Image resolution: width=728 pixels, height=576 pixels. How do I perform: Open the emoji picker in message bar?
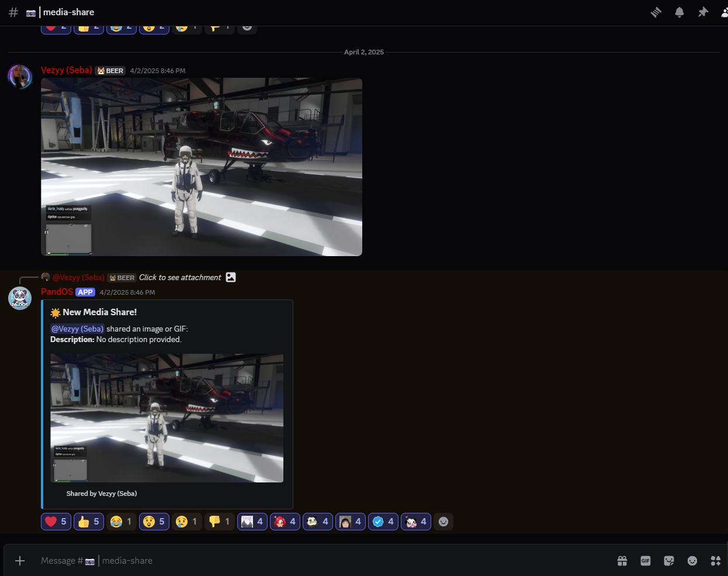point(692,561)
